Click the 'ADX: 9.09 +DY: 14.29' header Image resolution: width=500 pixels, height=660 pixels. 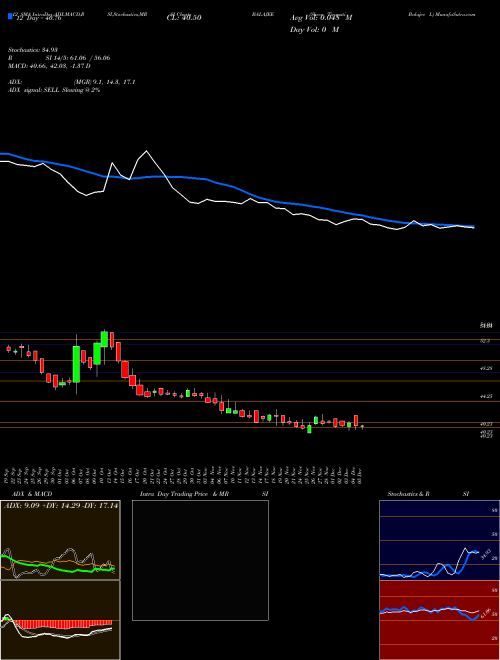coord(61,506)
